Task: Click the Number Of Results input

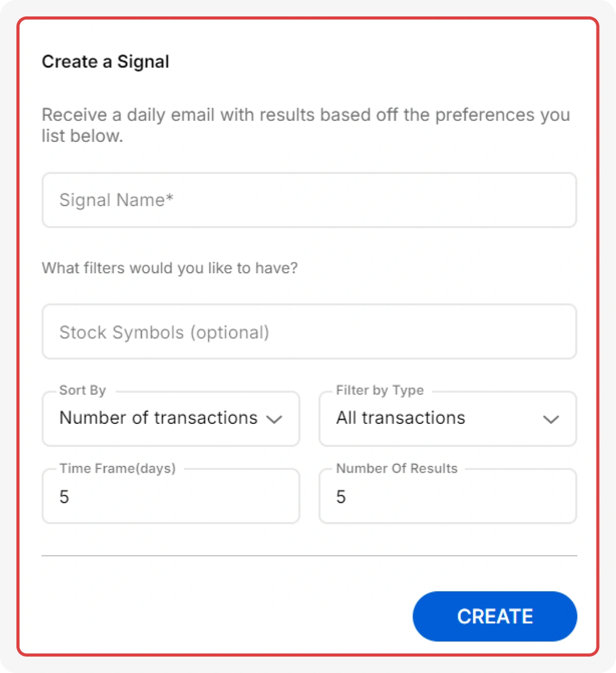Action: (x=447, y=497)
